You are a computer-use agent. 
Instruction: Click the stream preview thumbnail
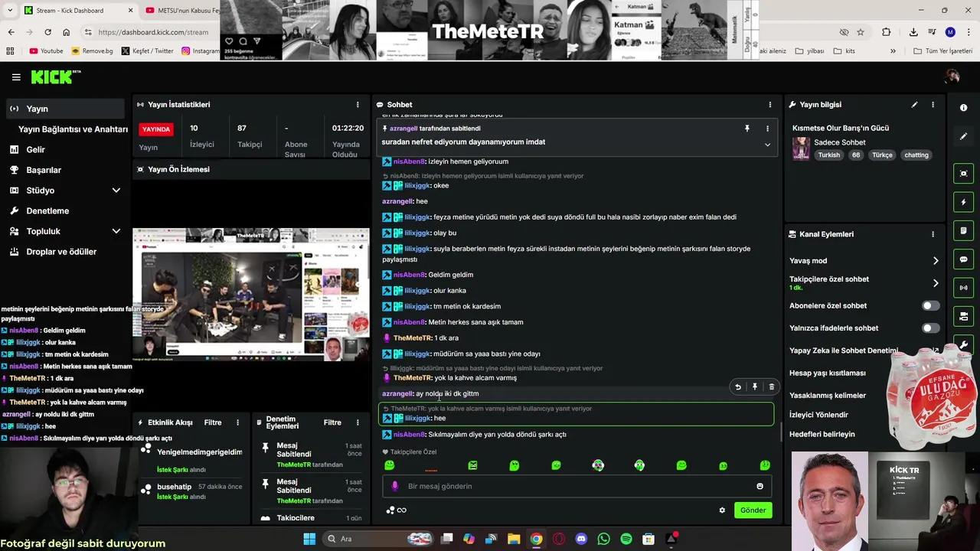click(x=251, y=295)
